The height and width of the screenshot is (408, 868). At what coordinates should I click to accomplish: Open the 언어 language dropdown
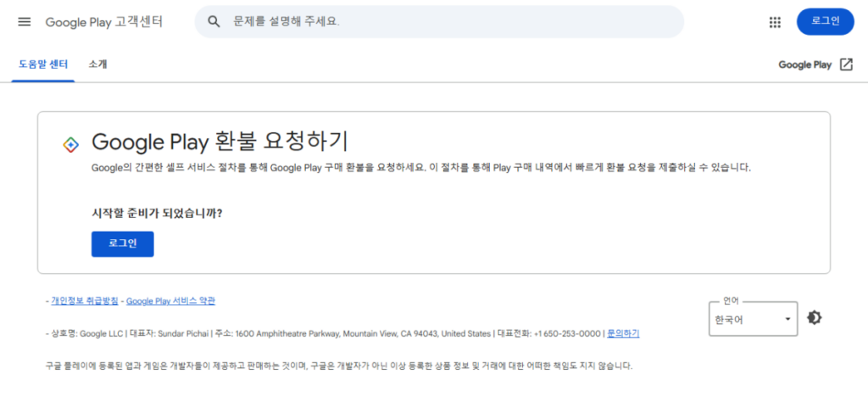pos(753,319)
